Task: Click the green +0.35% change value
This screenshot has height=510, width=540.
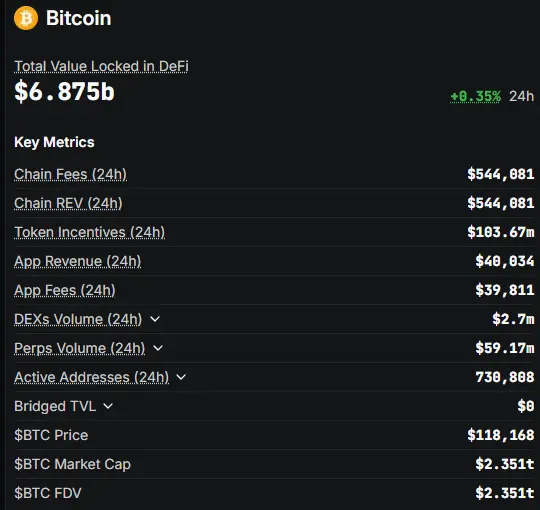Action: pos(475,96)
